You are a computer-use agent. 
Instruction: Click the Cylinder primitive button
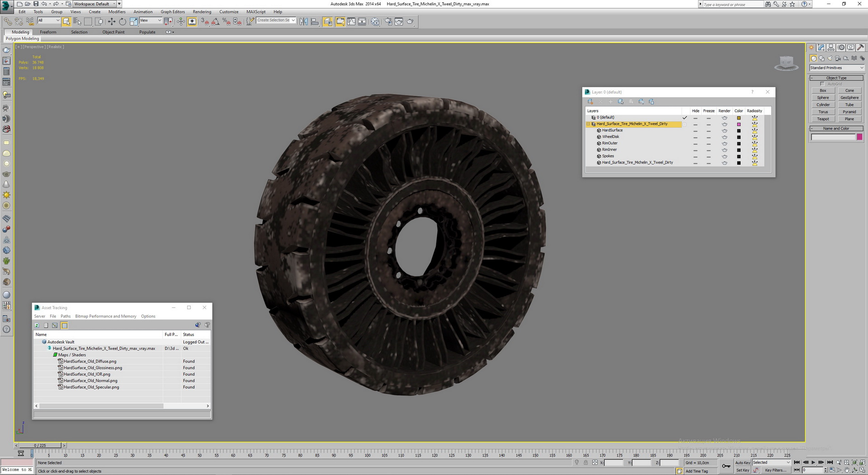pos(823,105)
